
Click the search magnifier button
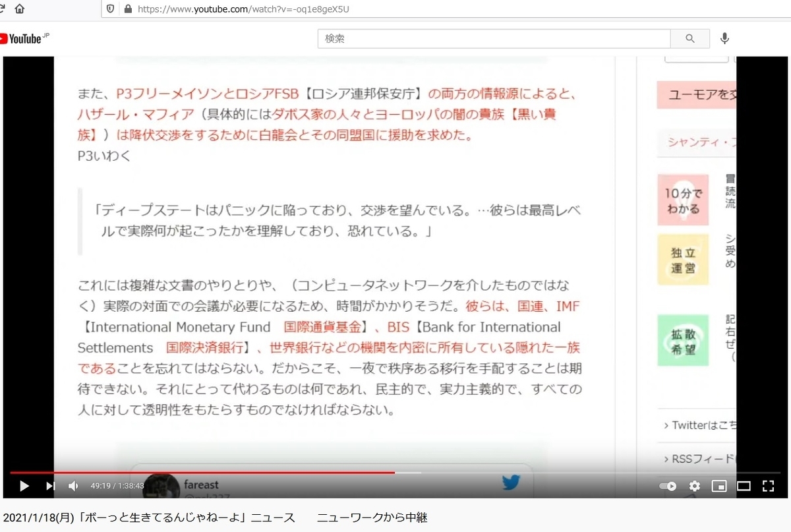pyautogui.click(x=690, y=39)
